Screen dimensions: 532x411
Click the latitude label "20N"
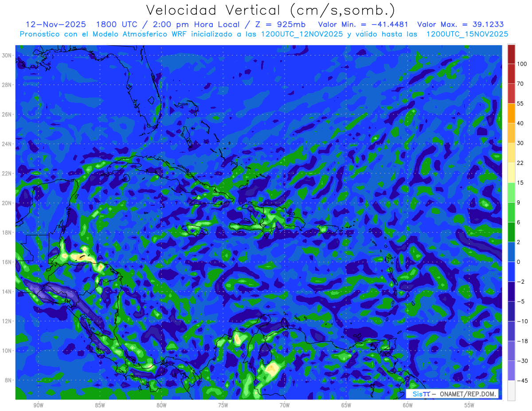click(8, 203)
